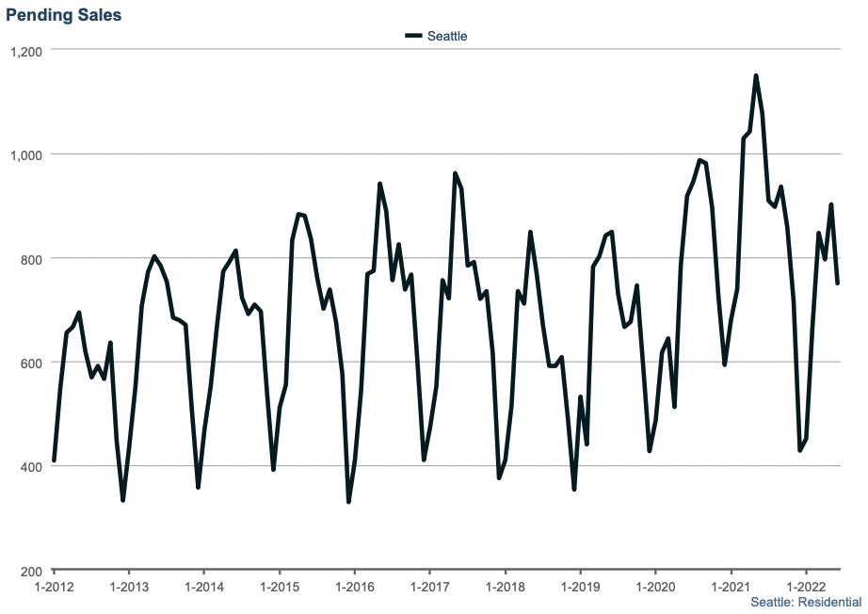The width and height of the screenshot is (868, 614).
Task: Toggle the Seattle series legend label
Action: click(x=447, y=36)
